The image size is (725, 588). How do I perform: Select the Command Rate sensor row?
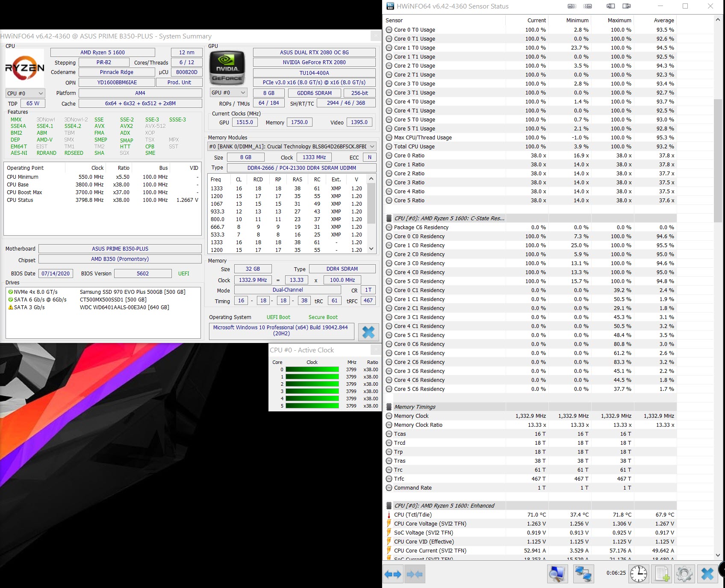[530, 488]
